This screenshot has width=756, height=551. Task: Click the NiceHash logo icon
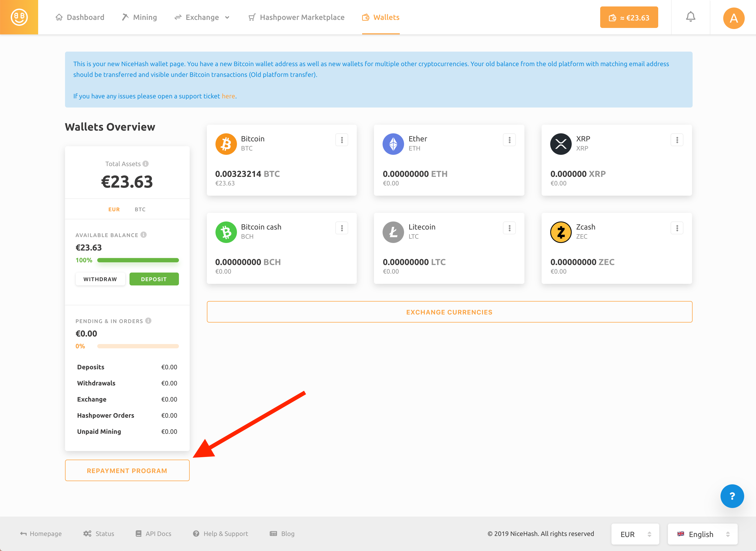point(19,17)
